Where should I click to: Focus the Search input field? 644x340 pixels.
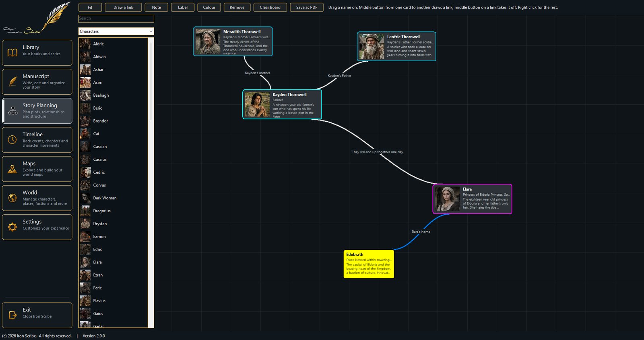116,19
